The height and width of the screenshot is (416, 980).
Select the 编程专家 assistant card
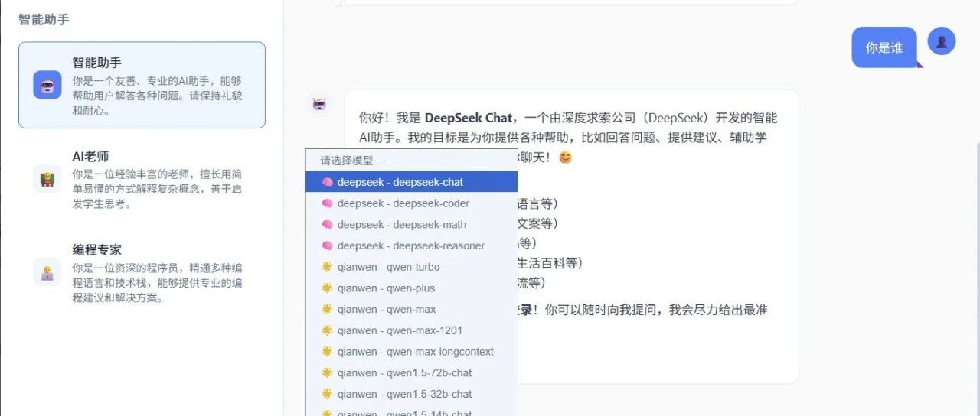142,272
